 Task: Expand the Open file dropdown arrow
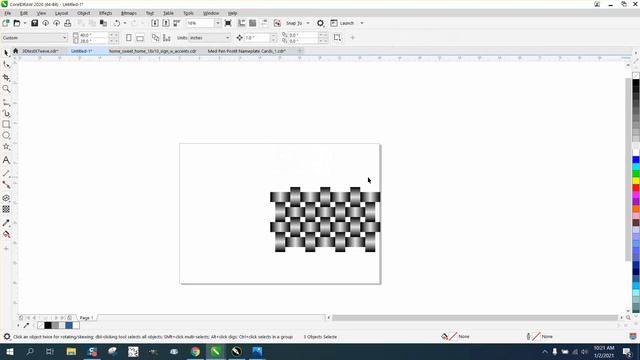pyautogui.click(x=24, y=23)
